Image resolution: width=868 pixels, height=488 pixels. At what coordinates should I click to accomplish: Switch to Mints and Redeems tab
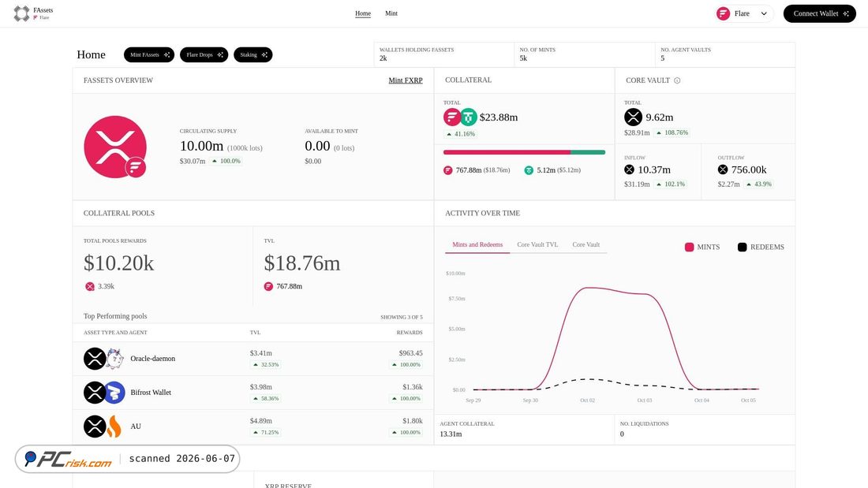[477, 244]
